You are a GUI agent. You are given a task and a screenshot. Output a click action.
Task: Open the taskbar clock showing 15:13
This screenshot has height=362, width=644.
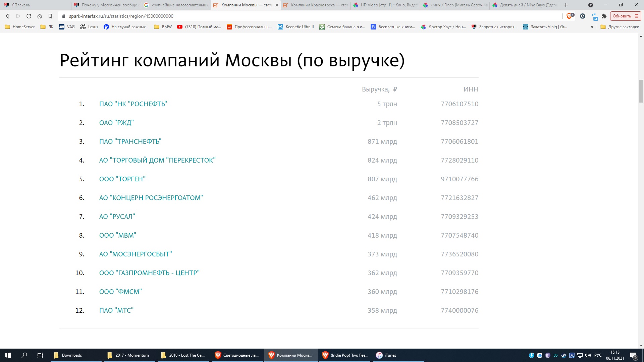click(x=615, y=355)
